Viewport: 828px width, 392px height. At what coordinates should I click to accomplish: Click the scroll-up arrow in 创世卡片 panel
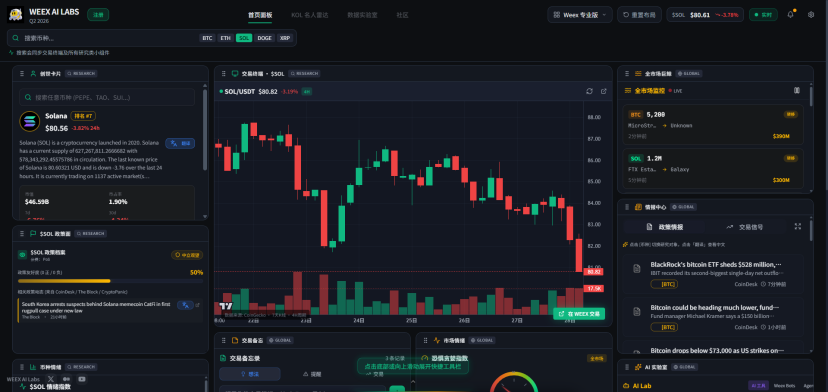coord(205,86)
